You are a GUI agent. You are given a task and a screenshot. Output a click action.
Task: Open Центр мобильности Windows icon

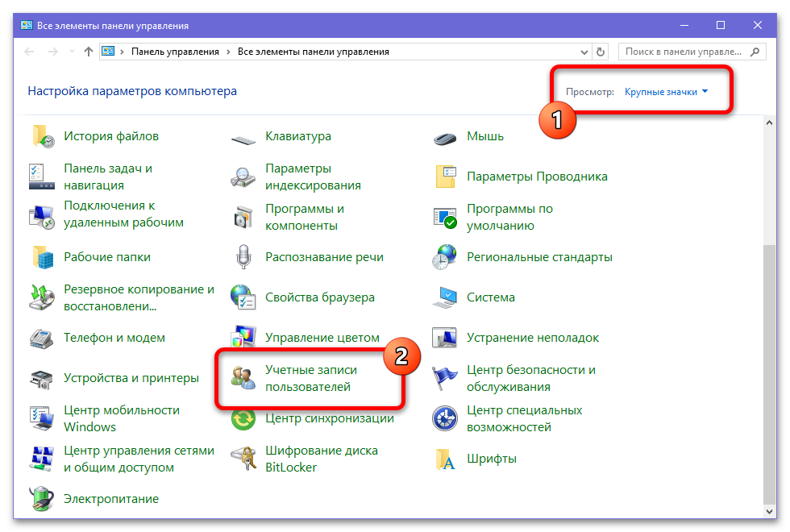42,418
